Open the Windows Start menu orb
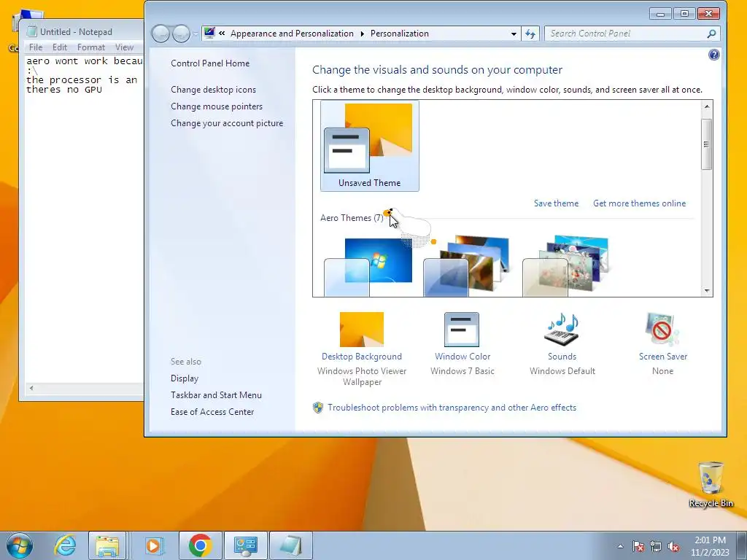The width and height of the screenshot is (747, 560). [20, 545]
